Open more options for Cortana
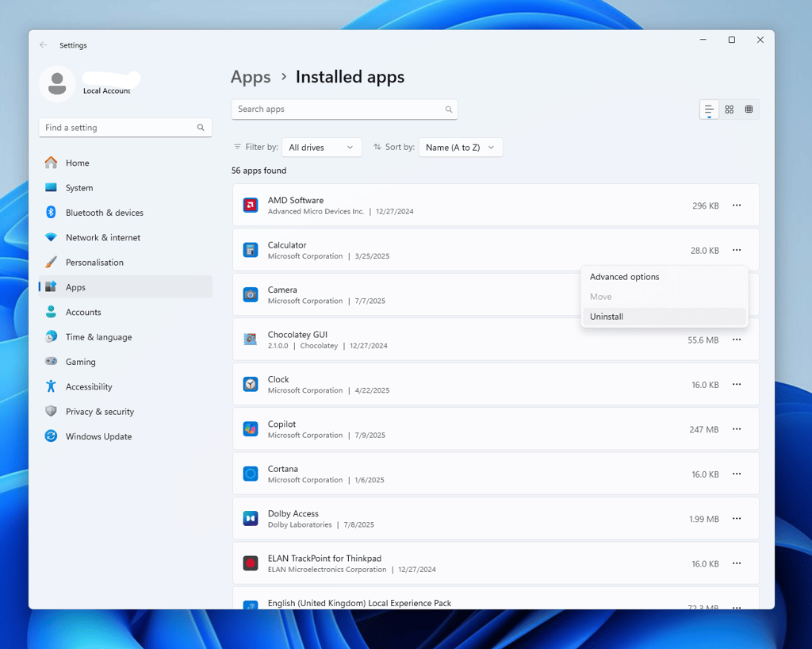The width and height of the screenshot is (812, 649). pyautogui.click(x=737, y=474)
